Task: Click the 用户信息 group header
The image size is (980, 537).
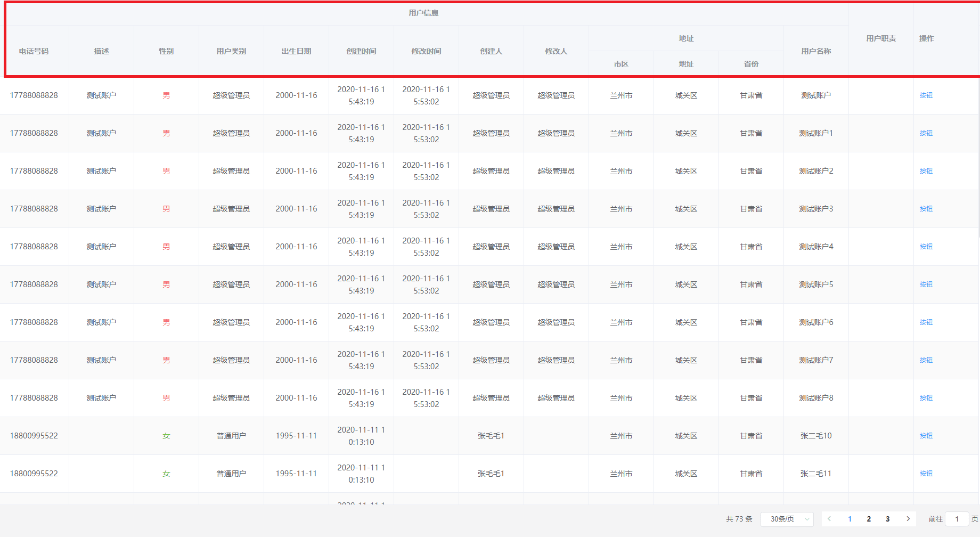Action: (424, 13)
